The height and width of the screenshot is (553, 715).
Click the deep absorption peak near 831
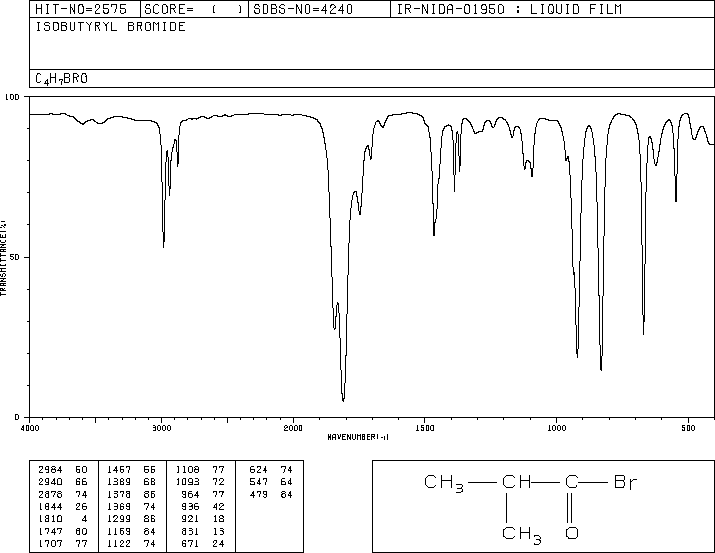click(x=601, y=369)
